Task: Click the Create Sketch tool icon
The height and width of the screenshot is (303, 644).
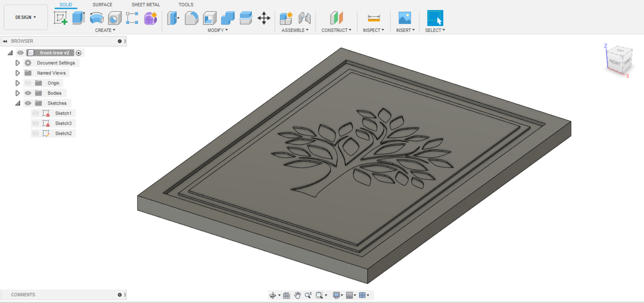Action: [61, 18]
